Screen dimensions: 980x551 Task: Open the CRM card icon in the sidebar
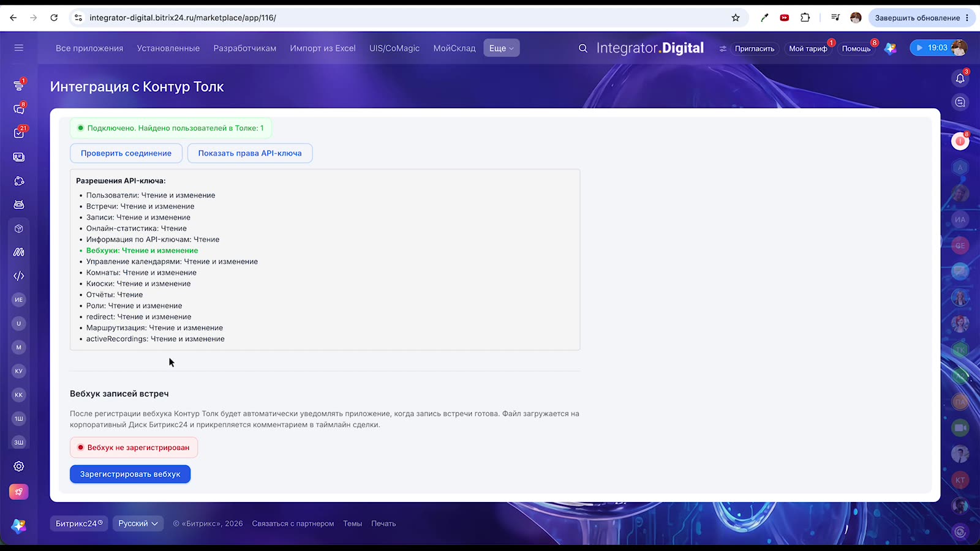pyautogui.click(x=19, y=157)
